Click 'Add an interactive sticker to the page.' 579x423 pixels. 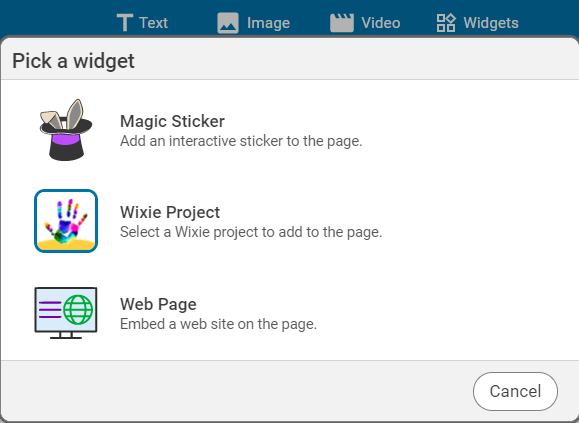click(241, 141)
